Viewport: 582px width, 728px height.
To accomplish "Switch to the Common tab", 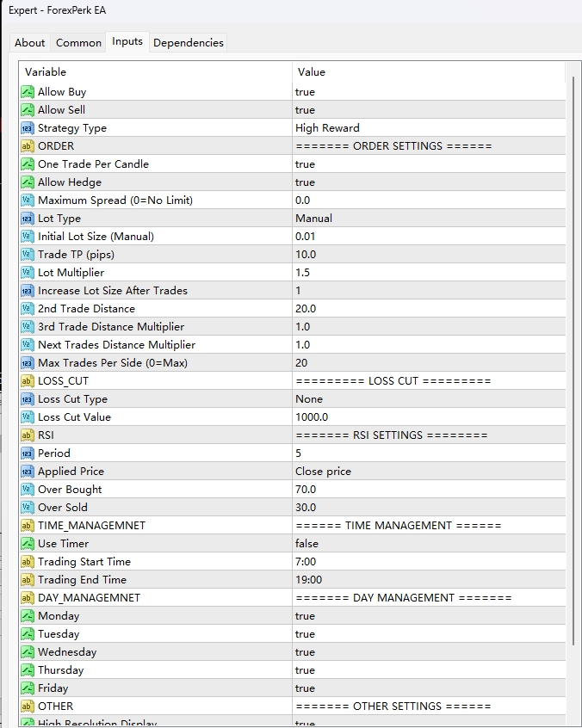I will point(78,42).
